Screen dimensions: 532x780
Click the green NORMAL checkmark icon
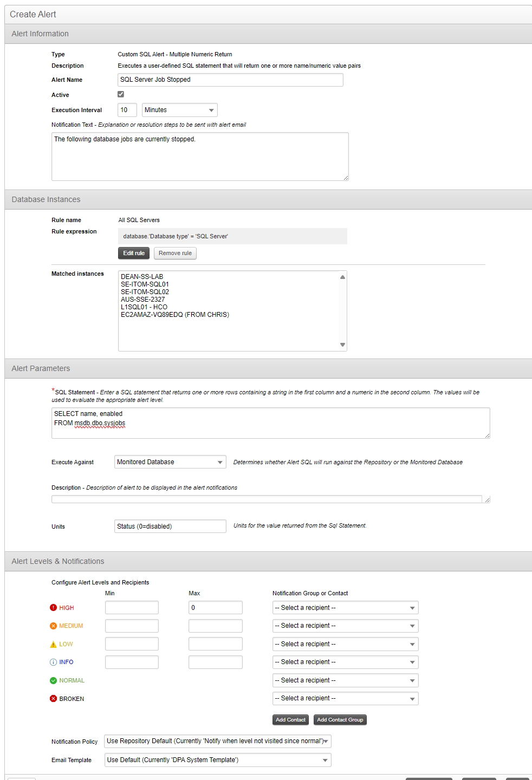pos(53,680)
